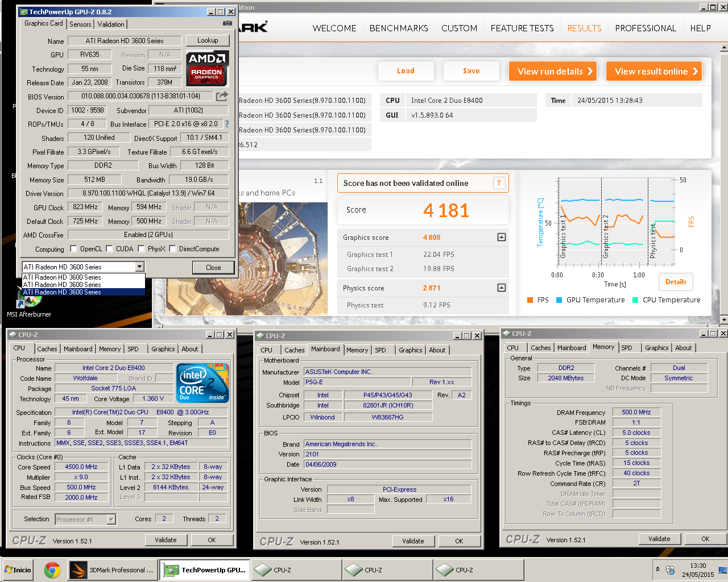Open the Validation tab in GPU-Z

111,24
